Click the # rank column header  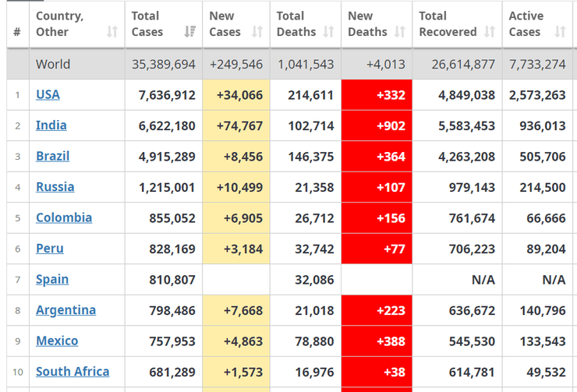click(17, 32)
